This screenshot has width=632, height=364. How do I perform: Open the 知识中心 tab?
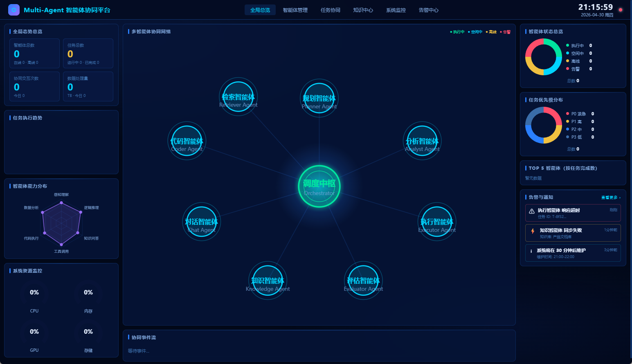pos(363,10)
